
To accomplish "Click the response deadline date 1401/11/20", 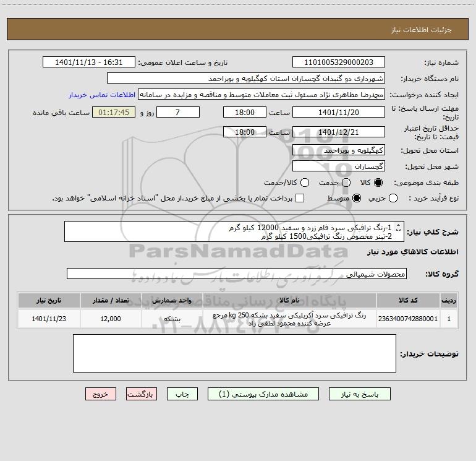I will point(339,112).
